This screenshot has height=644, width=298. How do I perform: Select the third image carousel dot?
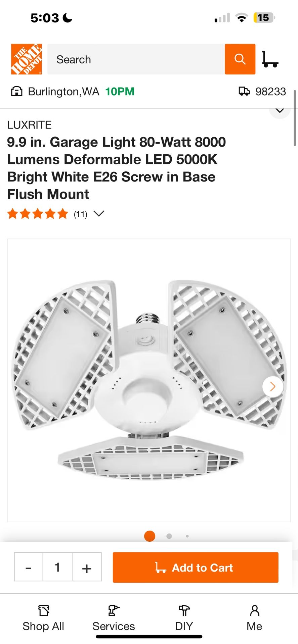pyautogui.click(x=187, y=536)
